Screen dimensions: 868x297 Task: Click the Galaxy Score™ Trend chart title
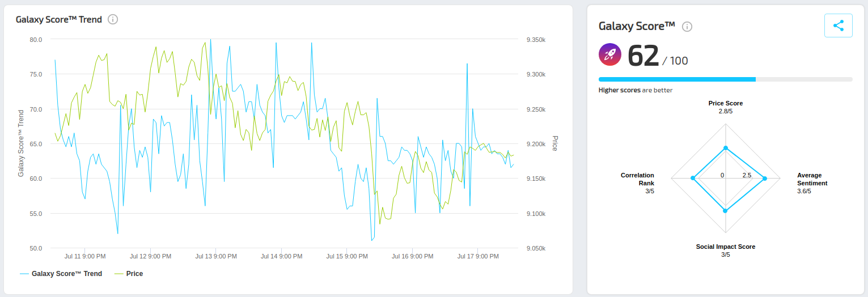[59, 19]
